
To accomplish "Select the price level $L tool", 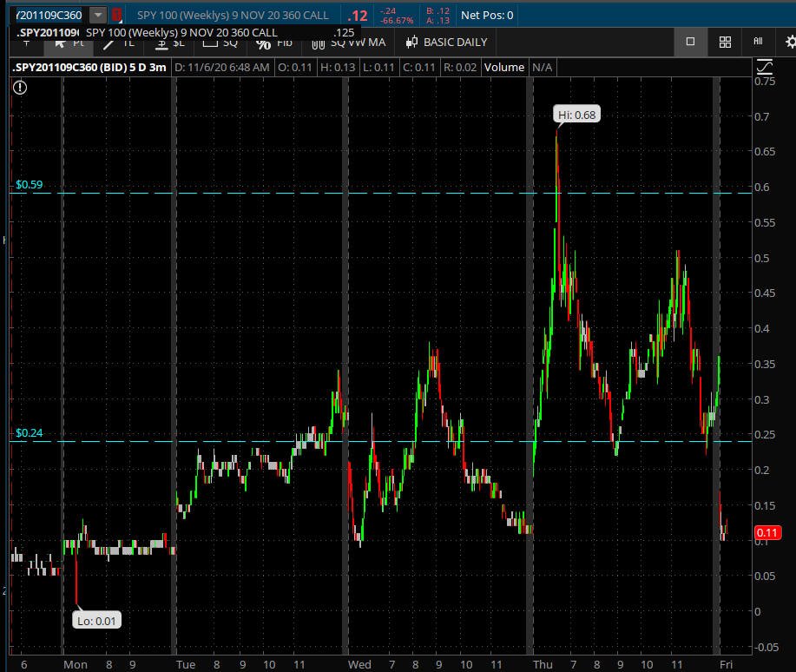I will coord(169,42).
